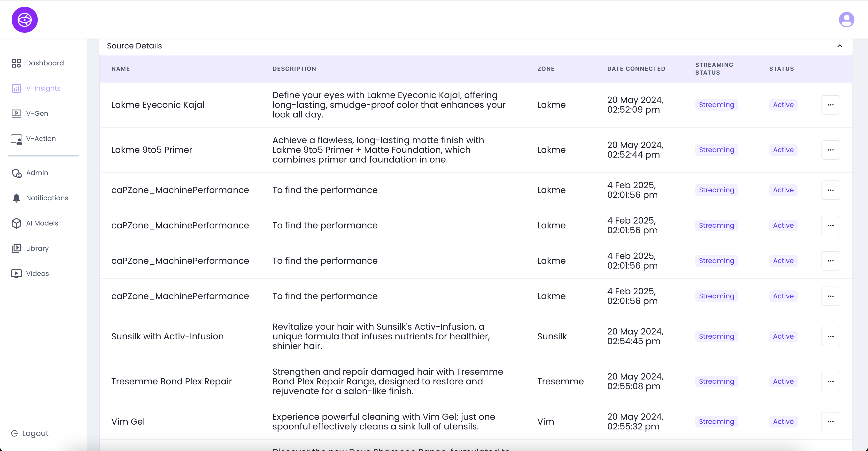This screenshot has height=451, width=868.
Task: Open AI Models menu item
Action: (42, 223)
